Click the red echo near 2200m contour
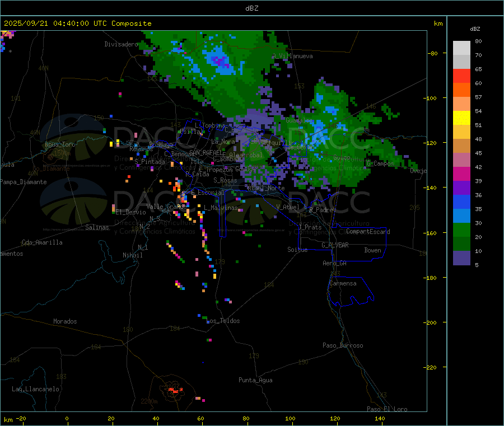The width and height of the screenshot is (504, 426). point(175,390)
